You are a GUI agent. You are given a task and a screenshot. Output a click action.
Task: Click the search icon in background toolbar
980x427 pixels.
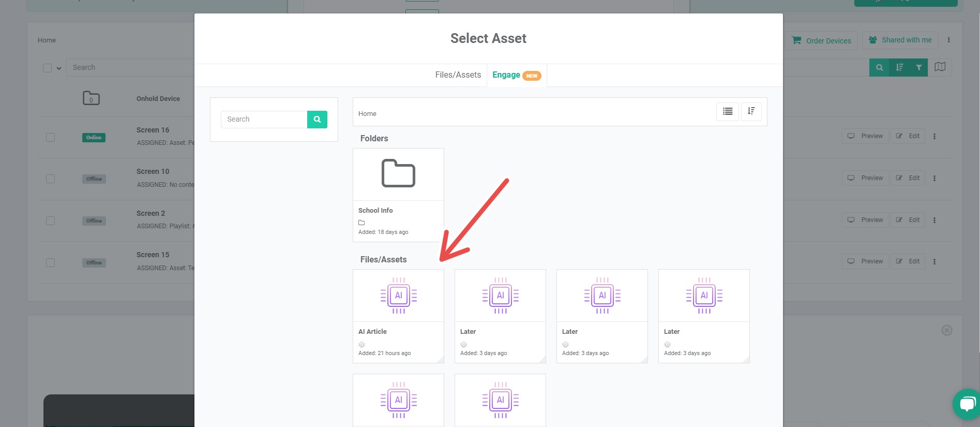(879, 67)
